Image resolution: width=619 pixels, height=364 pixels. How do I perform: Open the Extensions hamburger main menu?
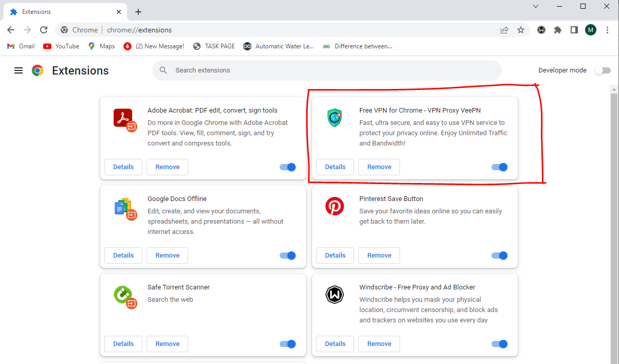(19, 70)
